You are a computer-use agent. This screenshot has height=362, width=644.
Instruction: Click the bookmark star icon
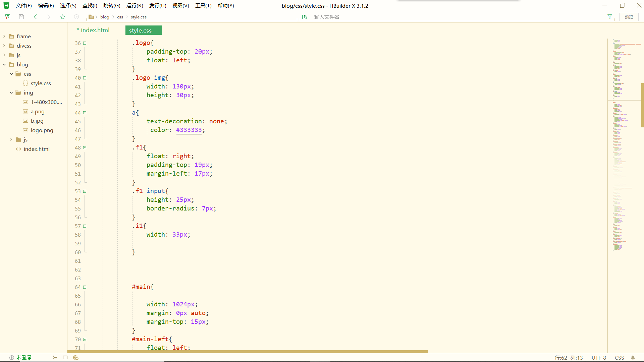[63, 17]
